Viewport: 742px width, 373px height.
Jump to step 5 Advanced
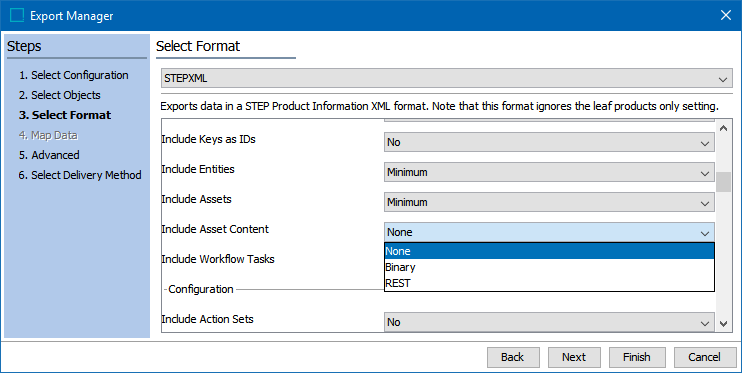click(49, 155)
